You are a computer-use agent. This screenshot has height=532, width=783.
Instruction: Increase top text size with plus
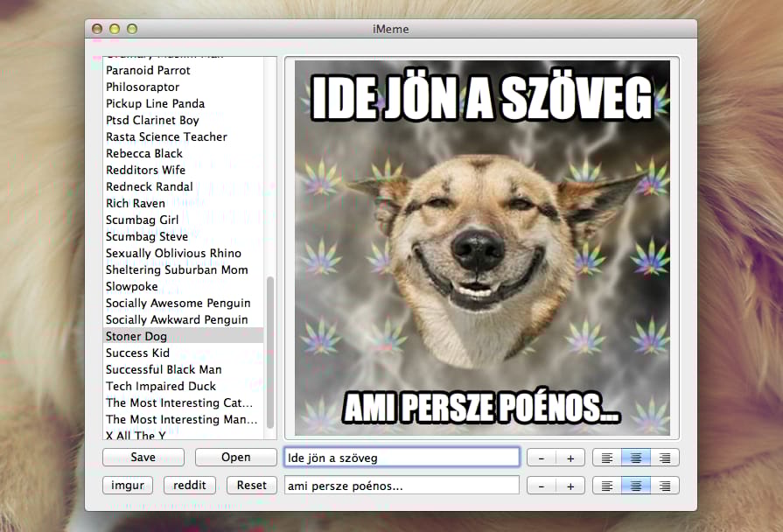pos(570,458)
